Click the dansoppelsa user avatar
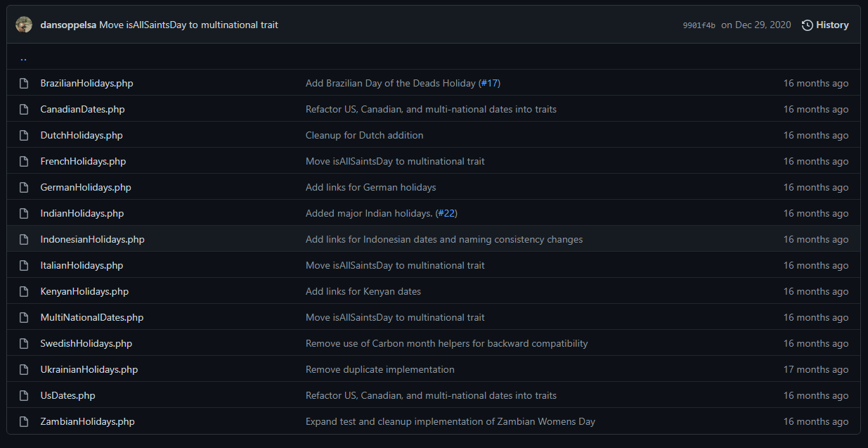 [24, 25]
